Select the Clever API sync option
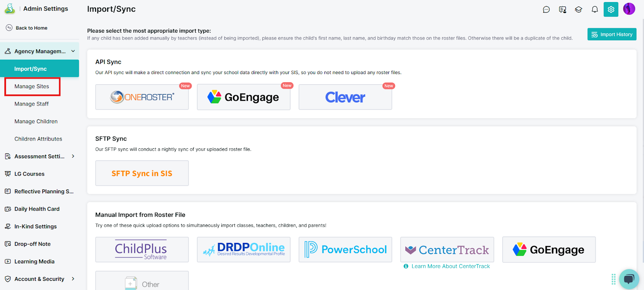The image size is (644, 290). [345, 97]
